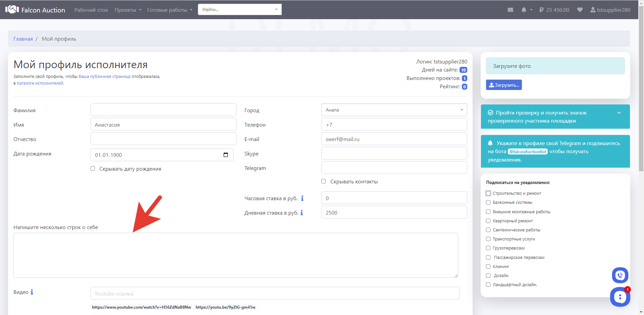
Task: Click info icon beside Видео label
Action: (32, 292)
